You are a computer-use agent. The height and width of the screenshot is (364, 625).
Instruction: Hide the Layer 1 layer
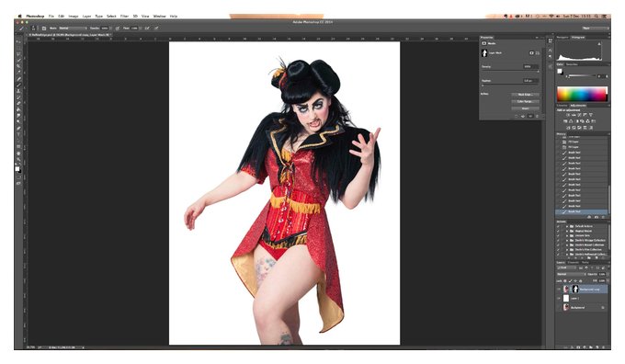click(559, 298)
